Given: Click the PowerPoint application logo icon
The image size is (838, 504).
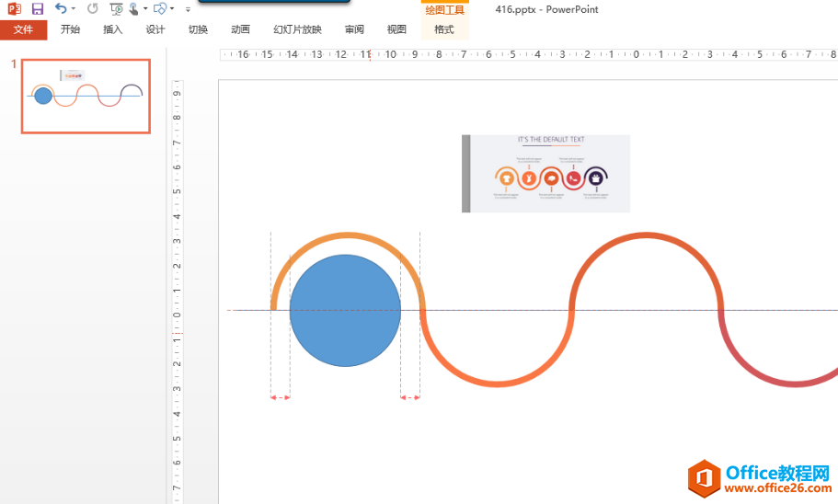Looking at the screenshot, I should pyautogui.click(x=15, y=9).
